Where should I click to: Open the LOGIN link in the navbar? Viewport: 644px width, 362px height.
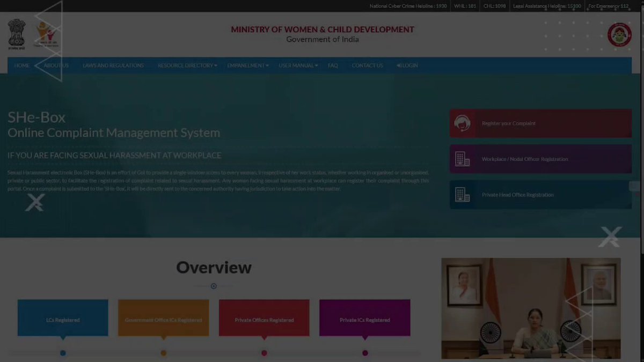coord(407,65)
